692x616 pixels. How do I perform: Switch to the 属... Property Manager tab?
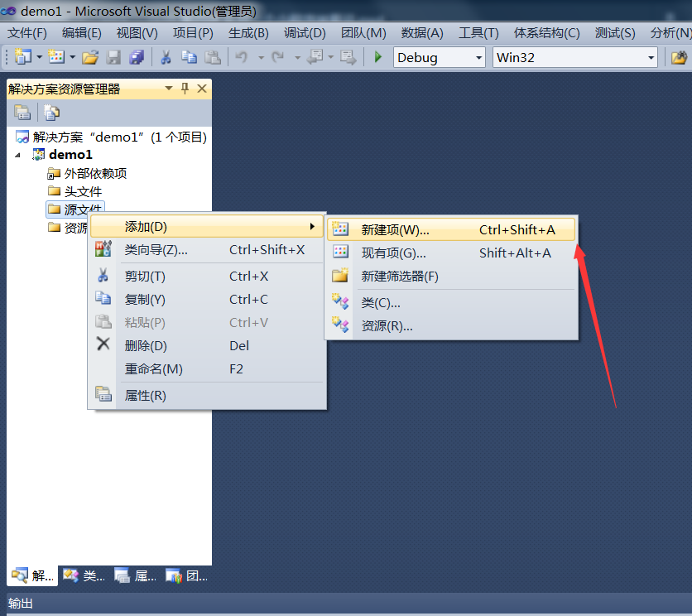click(x=135, y=575)
